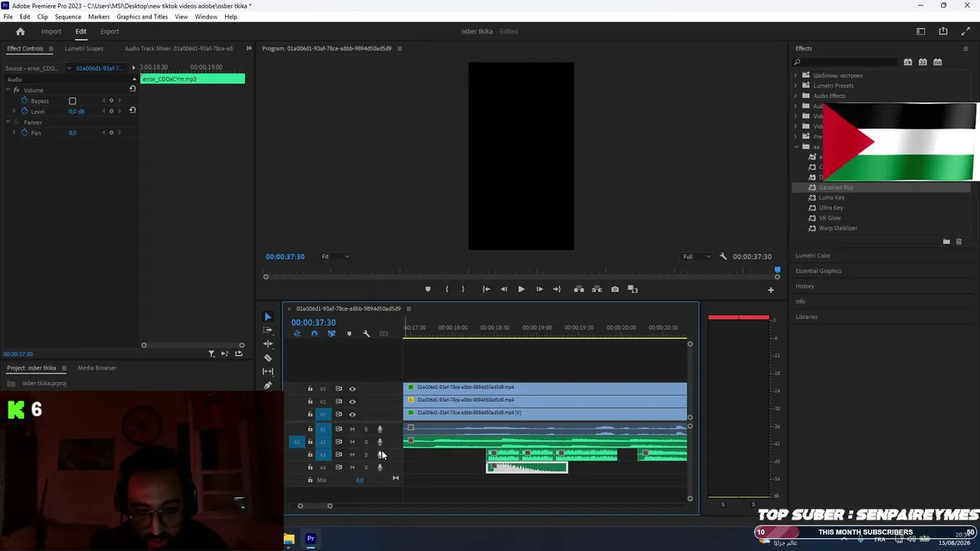Select the Pen tool
980x551 pixels.
click(x=267, y=385)
